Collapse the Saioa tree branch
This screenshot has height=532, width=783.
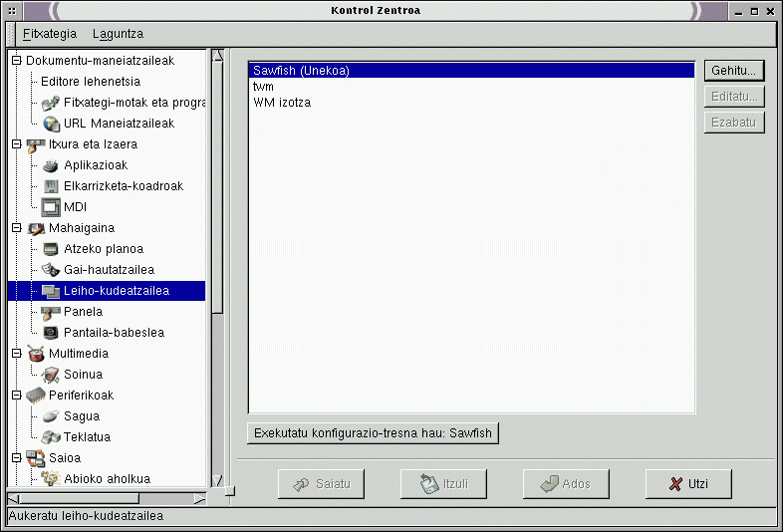(x=17, y=457)
